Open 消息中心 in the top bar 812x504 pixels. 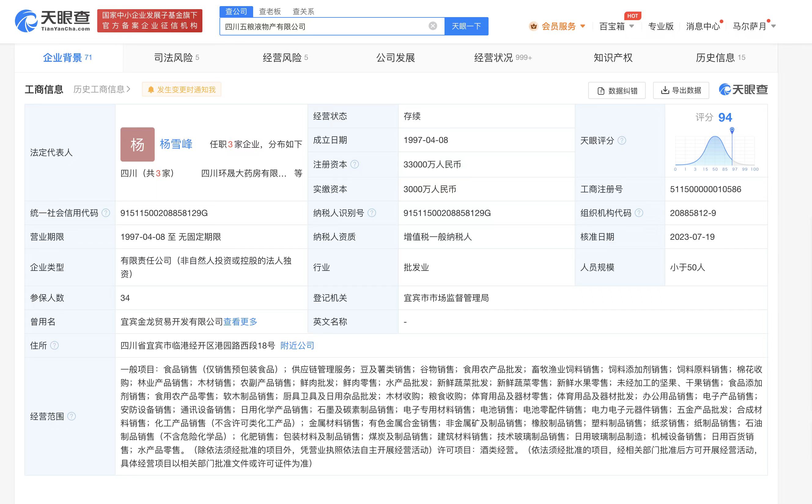click(703, 26)
